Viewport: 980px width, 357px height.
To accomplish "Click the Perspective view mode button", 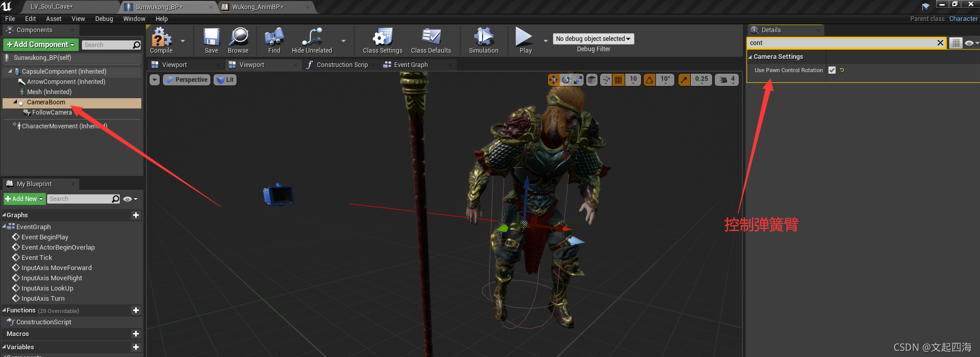I will [x=186, y=80].
